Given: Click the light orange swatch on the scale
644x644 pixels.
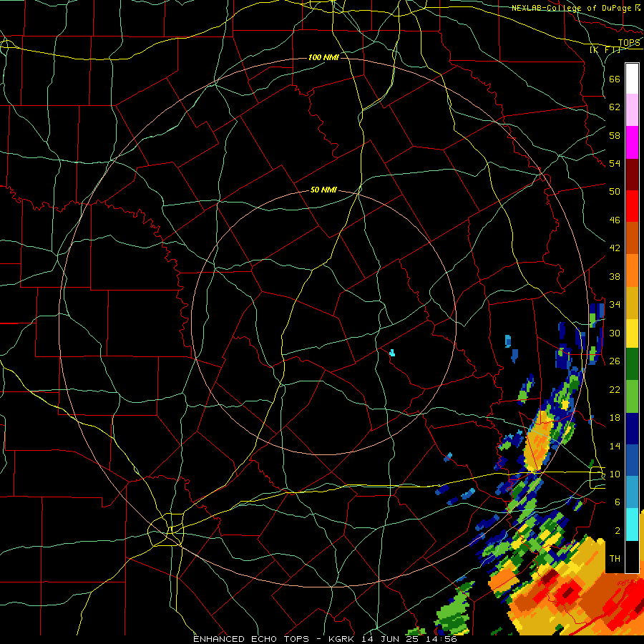Looking at the screenshot, I should [x=632, y=270].
